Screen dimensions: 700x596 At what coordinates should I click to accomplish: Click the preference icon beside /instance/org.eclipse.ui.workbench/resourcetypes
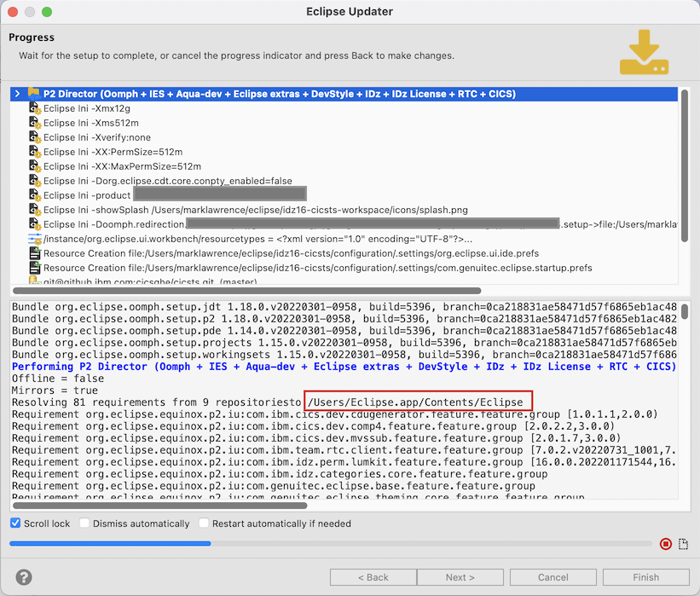pos(34,239)
